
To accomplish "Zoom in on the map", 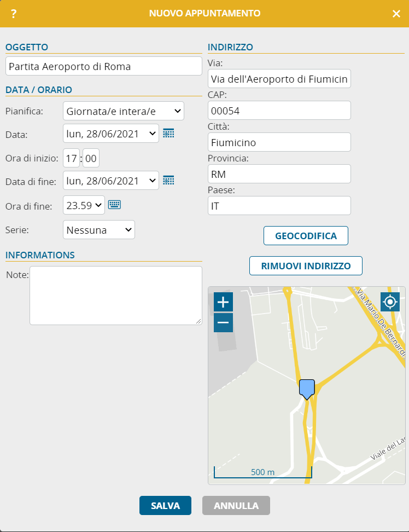I will pos(223,302).
